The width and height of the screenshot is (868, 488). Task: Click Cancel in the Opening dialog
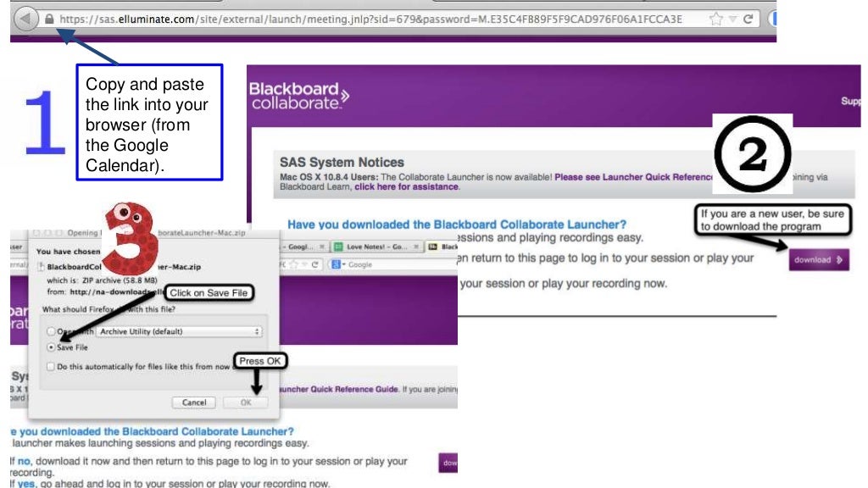click(x=194, y=402)
